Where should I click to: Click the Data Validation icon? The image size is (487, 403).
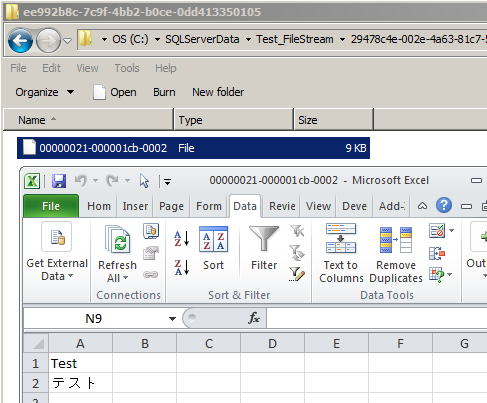[x=437, y=230]
